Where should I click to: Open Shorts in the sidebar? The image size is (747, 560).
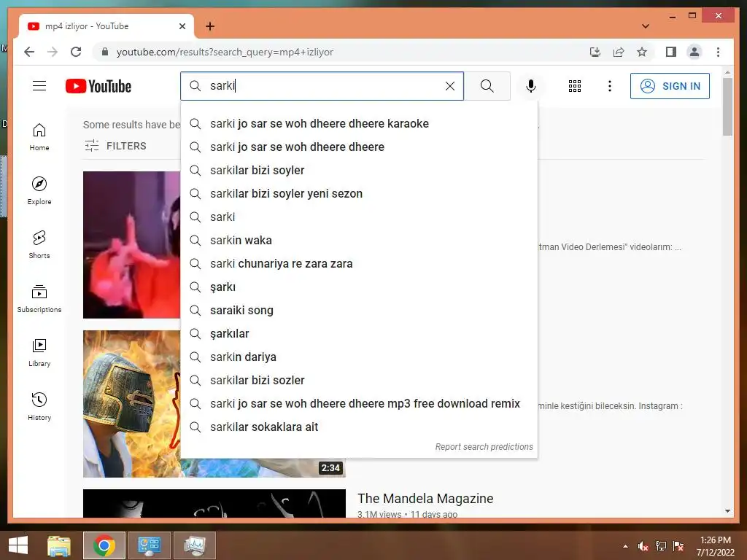tap(39, 245)
